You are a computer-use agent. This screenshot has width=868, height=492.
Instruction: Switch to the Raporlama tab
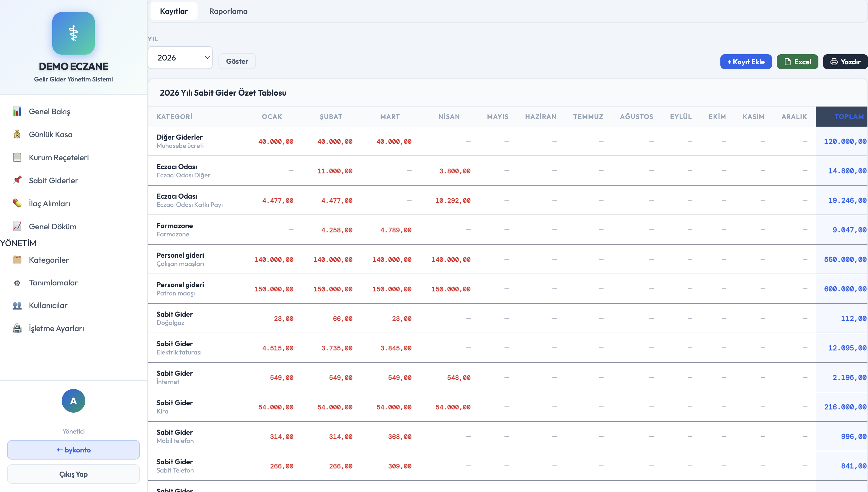click(x=228, y=12)
